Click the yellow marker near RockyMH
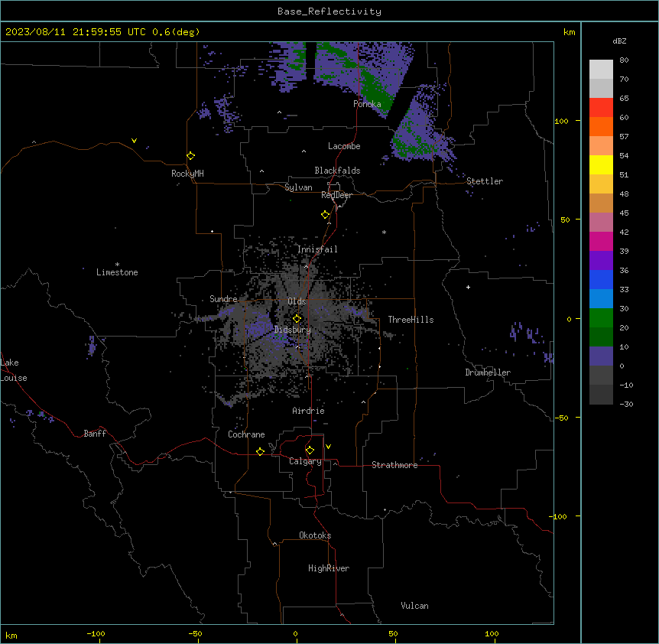Image resolution: width=659 pixels, height=644 pixels. pos(190,156)
